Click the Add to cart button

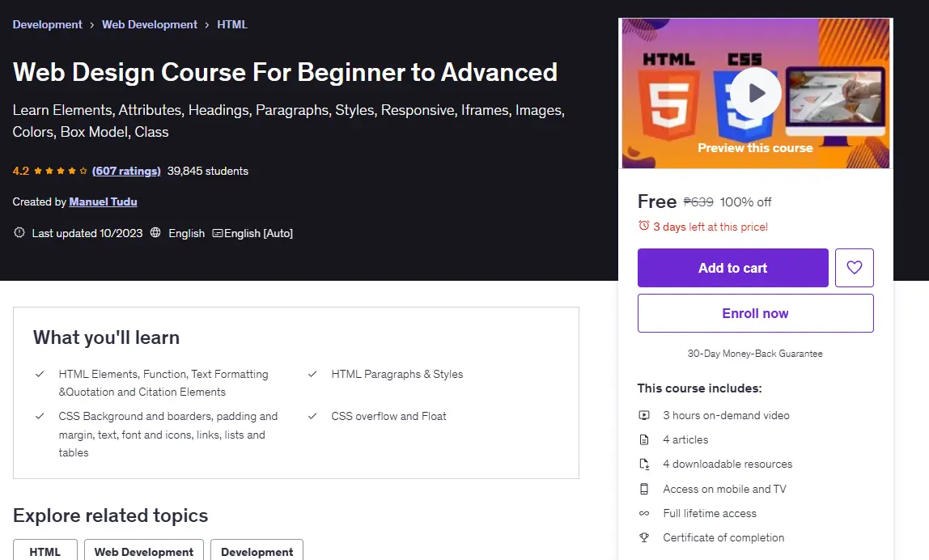click(x=733, y=268)
